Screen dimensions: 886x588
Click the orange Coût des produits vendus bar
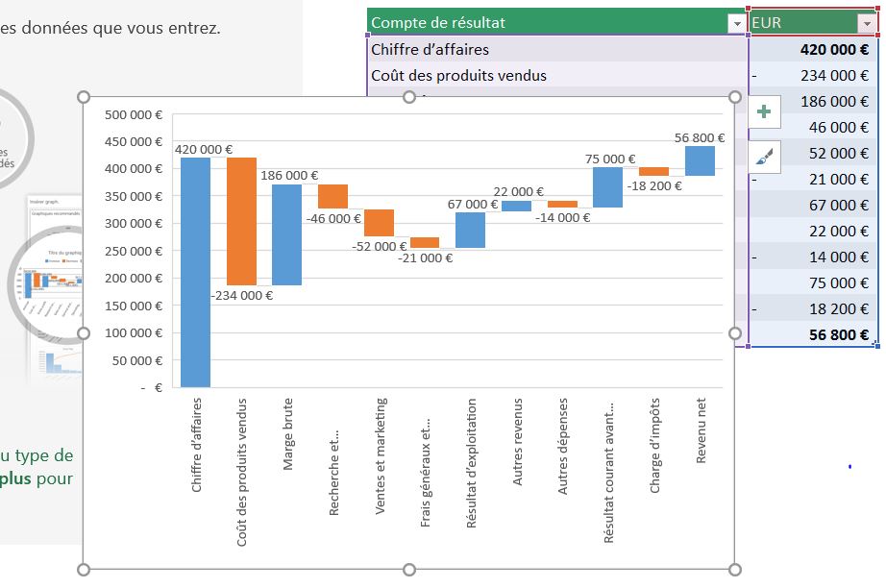(x=241, y=221)
